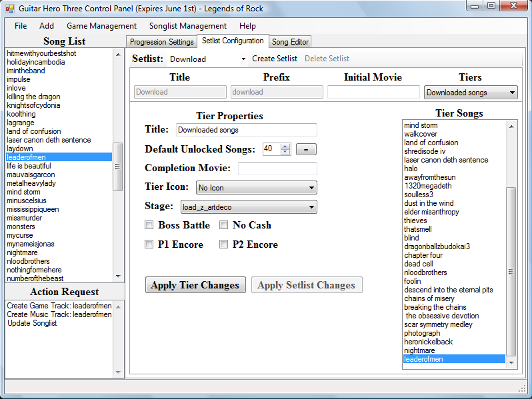Enable the P1 Encore checkbox
The height and width of the screenshot is (399, 532).
click(x=149, y=244)
